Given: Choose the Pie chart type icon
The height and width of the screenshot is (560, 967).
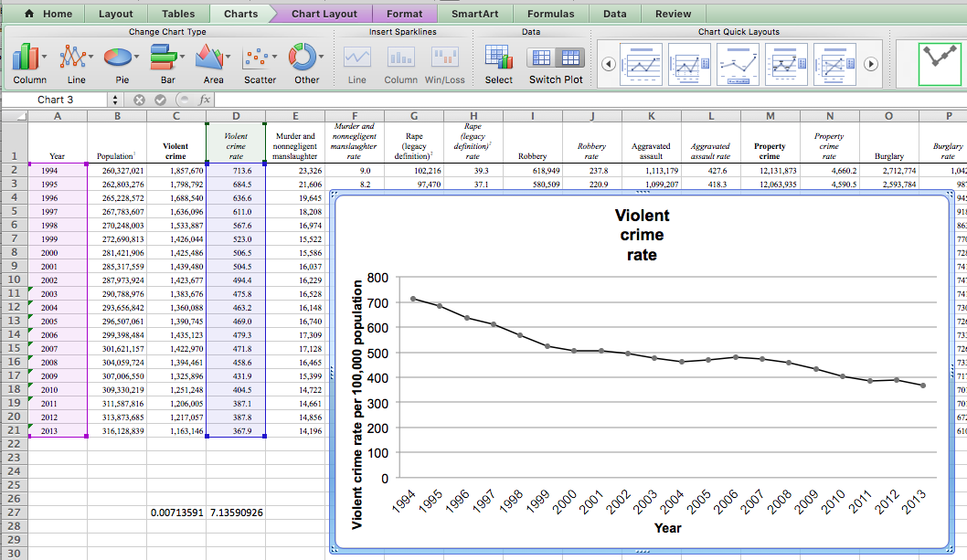Looking at the screenshot, I should click(x=117, y=58).
